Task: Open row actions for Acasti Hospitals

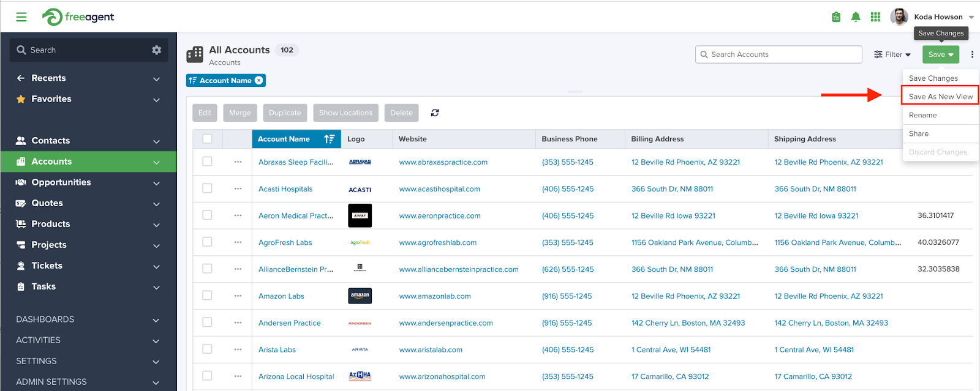Action: coord(238,189)
